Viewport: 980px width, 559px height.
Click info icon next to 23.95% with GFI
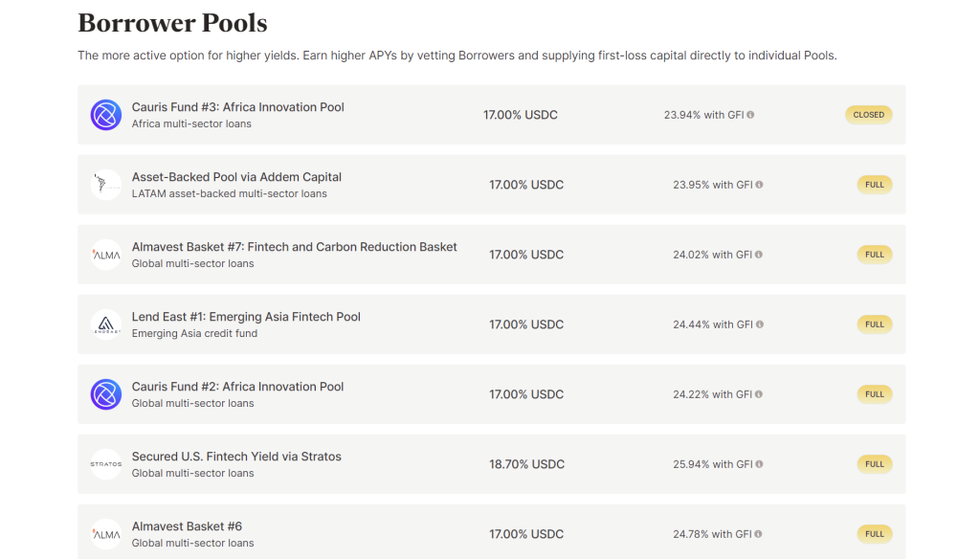point(759,185)
